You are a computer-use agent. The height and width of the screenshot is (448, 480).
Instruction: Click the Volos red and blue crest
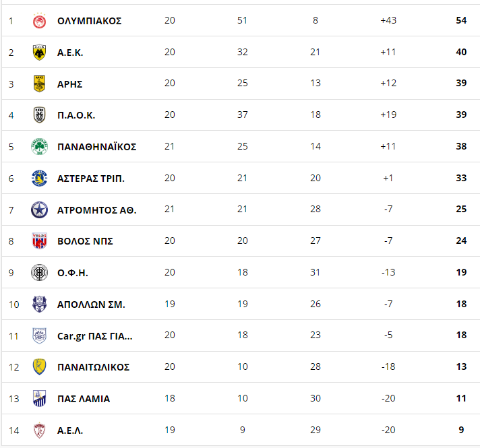coord(40,241)
